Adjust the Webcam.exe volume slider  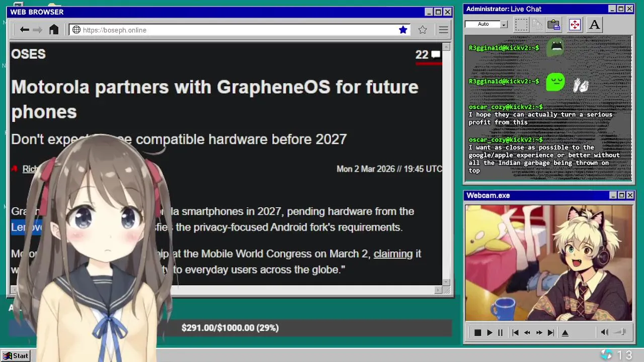(620, 332)
